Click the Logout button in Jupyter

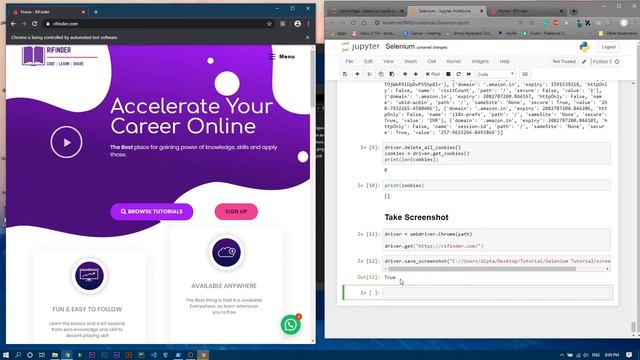click(608, 47)
